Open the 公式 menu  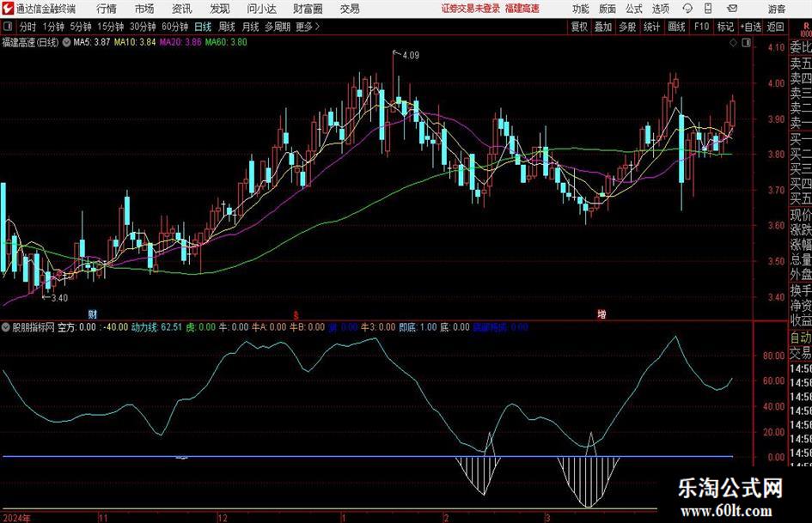634,9
